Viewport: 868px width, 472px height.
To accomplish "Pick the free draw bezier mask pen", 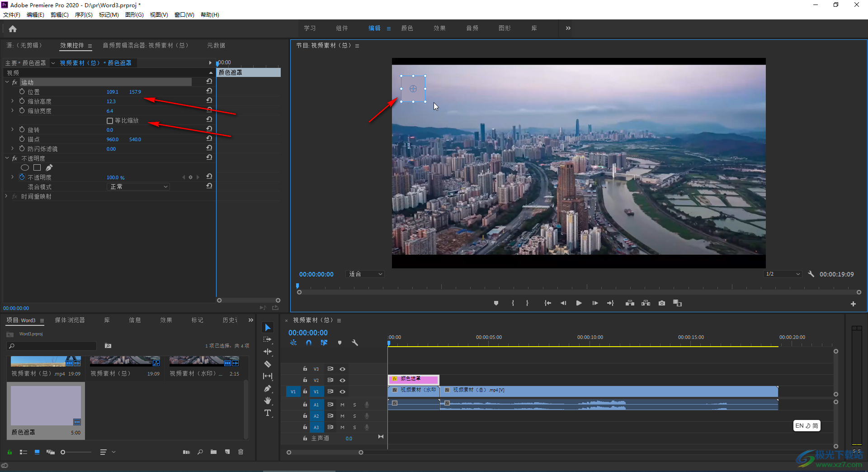I will [x=49, y=168].
